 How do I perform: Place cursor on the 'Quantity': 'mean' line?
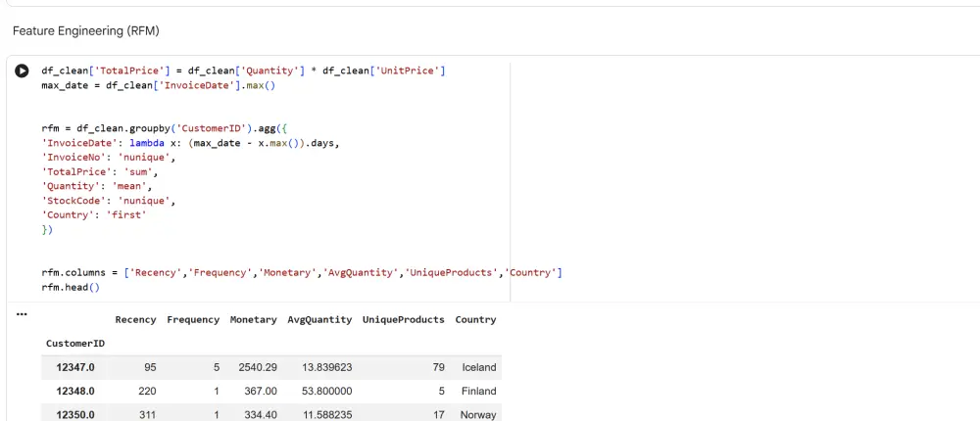click(x=97, y=186)
